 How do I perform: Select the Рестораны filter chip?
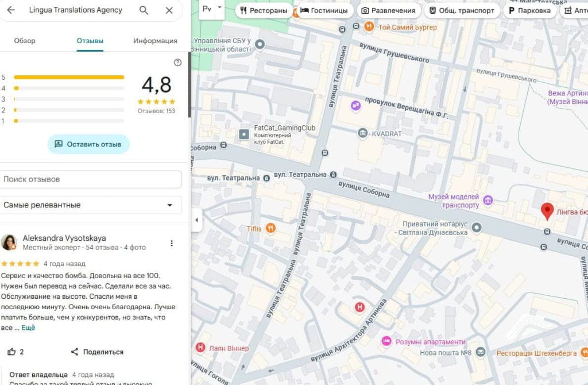pos(264,10)
